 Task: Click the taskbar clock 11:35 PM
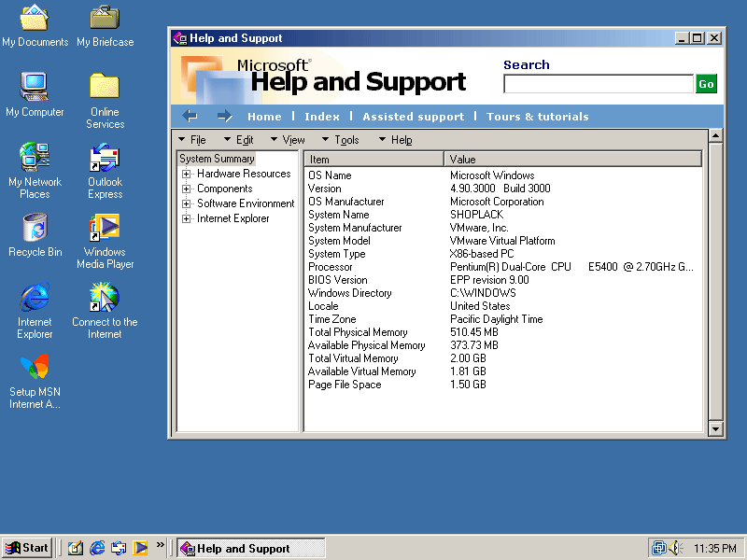[714, 549]
